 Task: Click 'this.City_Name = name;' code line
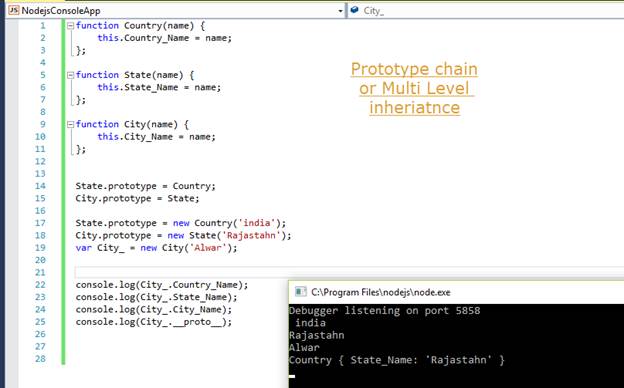[156, 137]
